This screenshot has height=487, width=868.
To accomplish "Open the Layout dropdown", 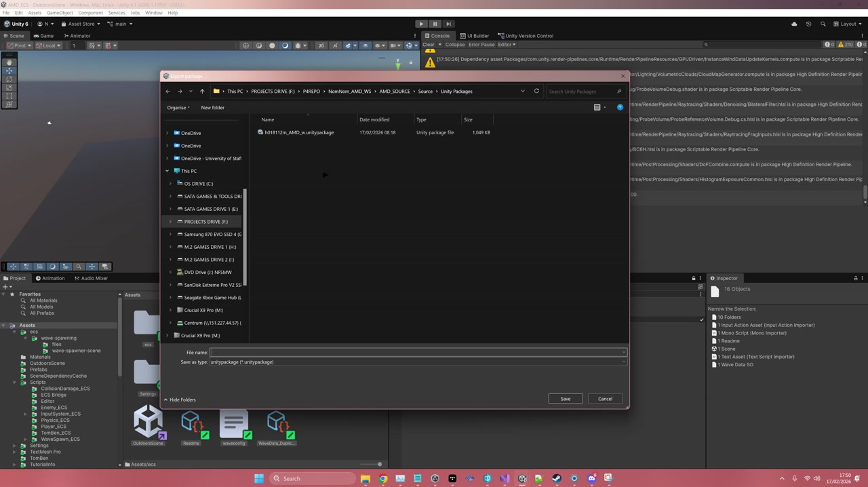I will 848,24.
